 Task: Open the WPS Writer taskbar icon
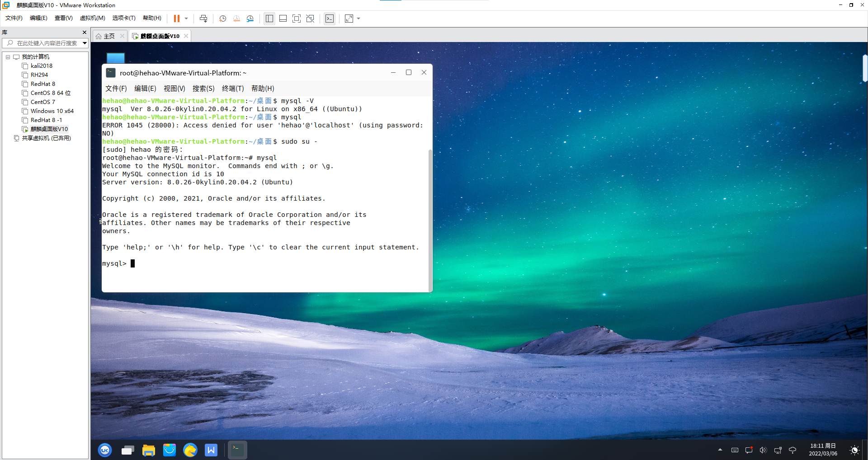pos(211,450)
